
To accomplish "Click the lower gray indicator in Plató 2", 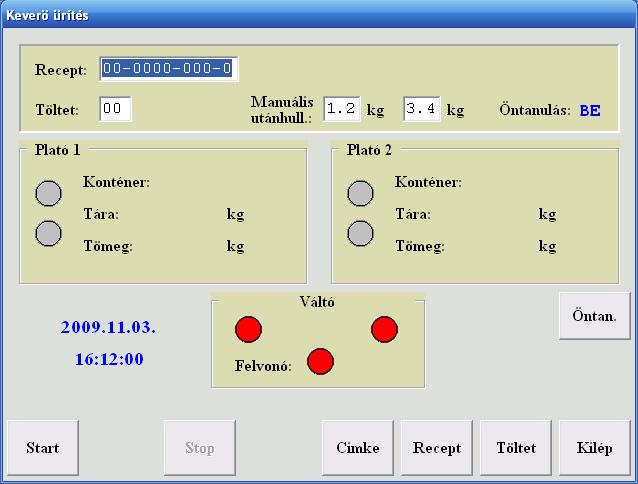I will pyautogui.click(x=360, y=233).
